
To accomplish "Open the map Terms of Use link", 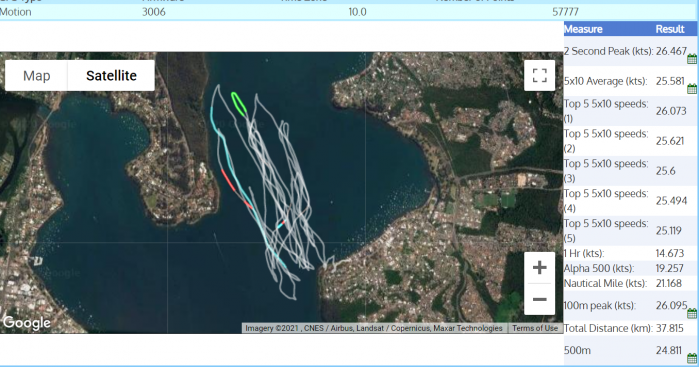I will point(535,328).
